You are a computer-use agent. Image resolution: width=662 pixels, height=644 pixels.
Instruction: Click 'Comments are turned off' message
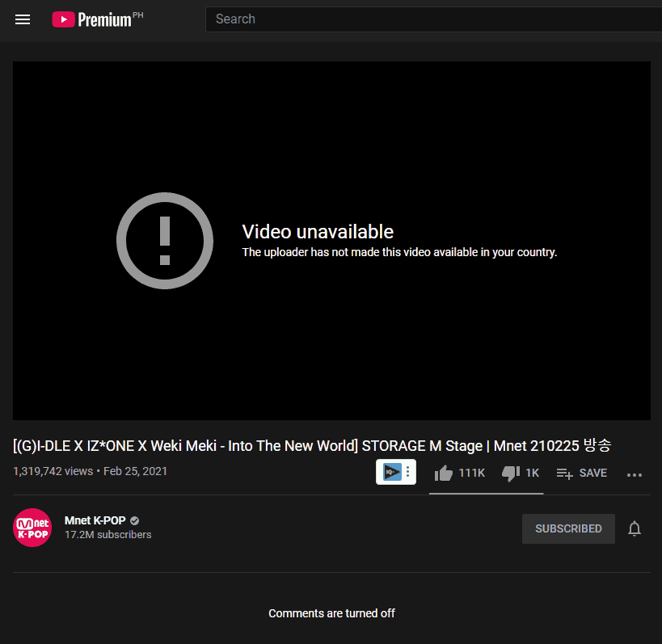(332, 612)
